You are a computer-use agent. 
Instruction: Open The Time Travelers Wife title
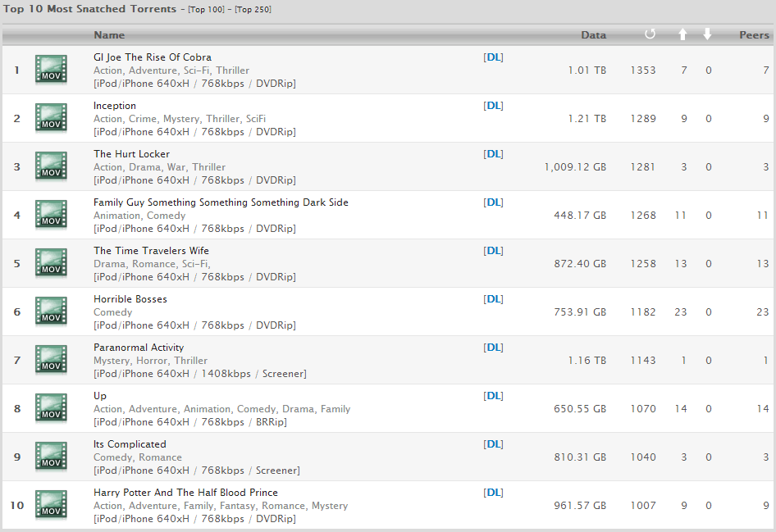point(151,251)
